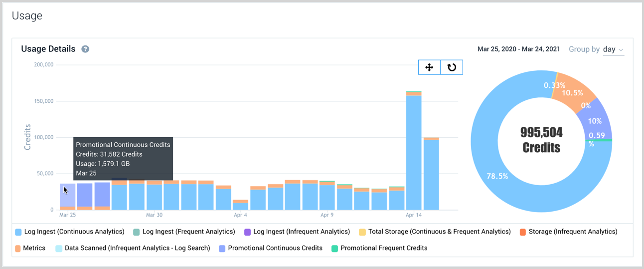
Task: Click the help question mark icon
Action: click(85, 49)
